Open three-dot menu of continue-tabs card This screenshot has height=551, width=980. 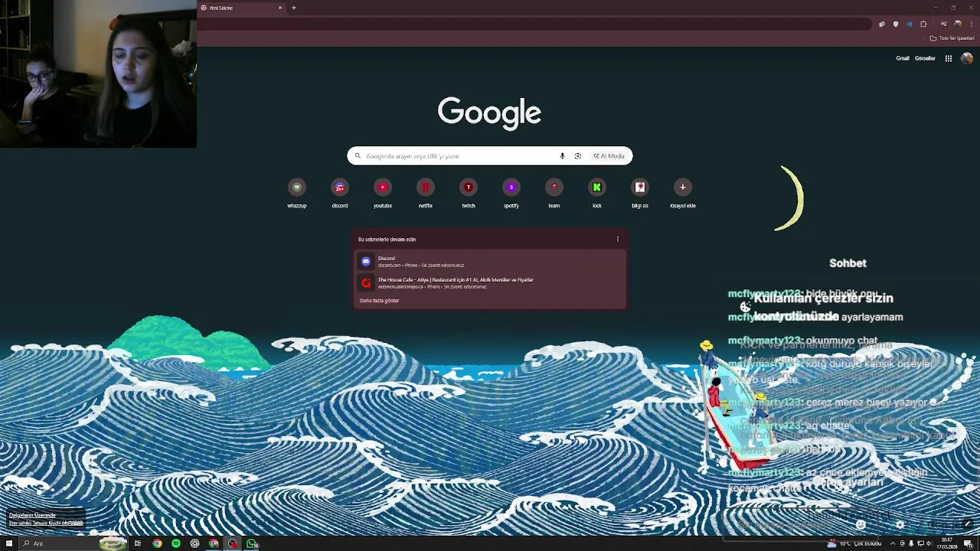[x=618, y=240]
